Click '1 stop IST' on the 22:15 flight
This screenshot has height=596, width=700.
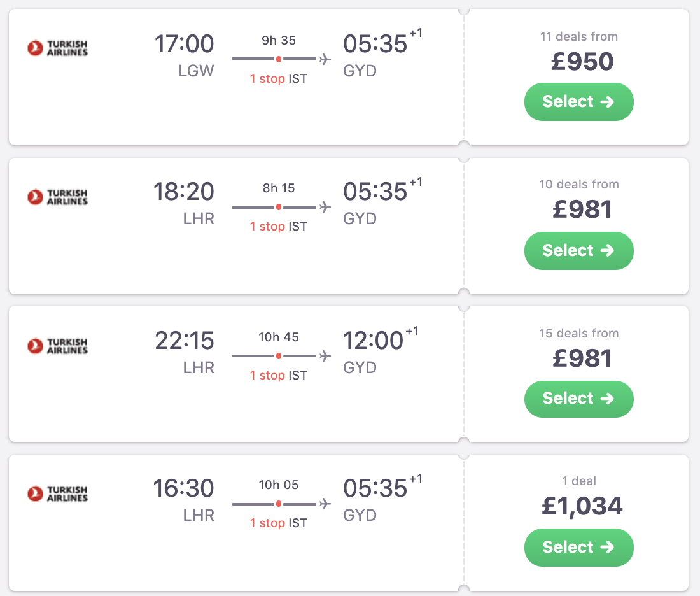point(278,375)
